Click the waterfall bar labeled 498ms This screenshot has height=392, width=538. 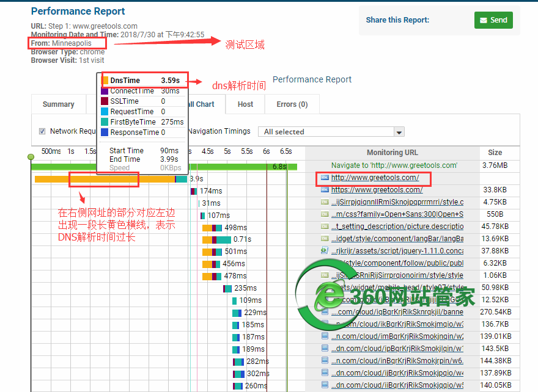click(212, 228)
